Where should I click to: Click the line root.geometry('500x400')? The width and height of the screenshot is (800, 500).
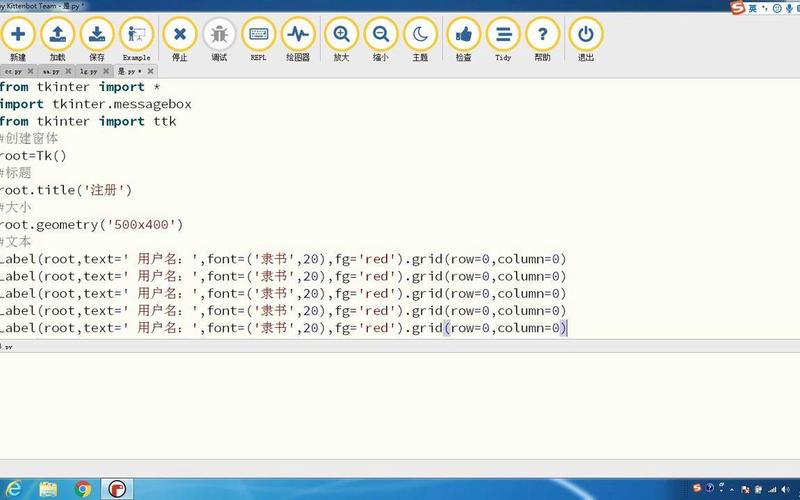[x=91, y=224]
